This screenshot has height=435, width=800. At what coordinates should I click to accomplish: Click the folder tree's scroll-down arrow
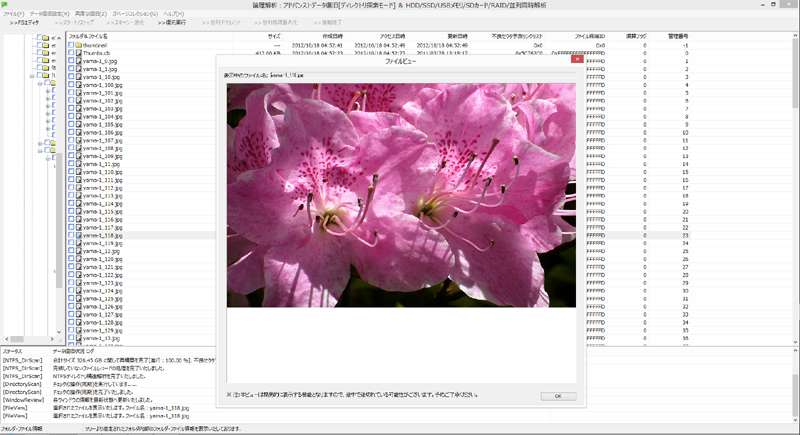point(59,332)
